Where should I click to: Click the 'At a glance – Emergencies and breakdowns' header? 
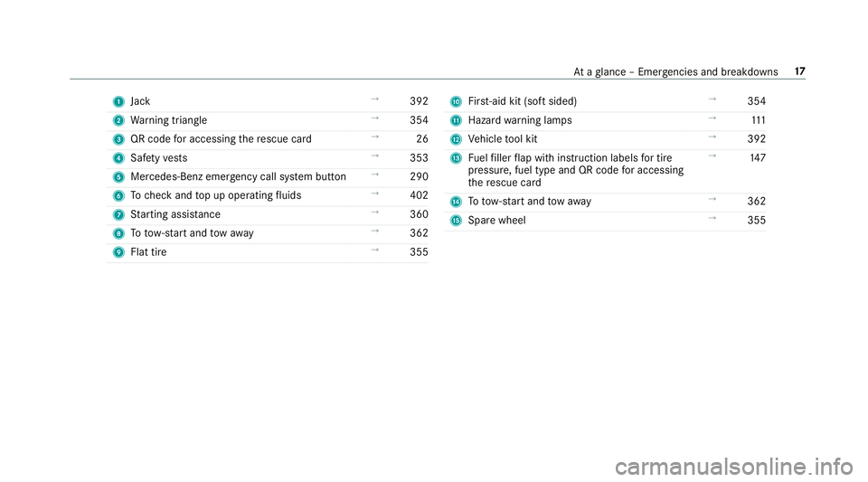tap(675, 72)
